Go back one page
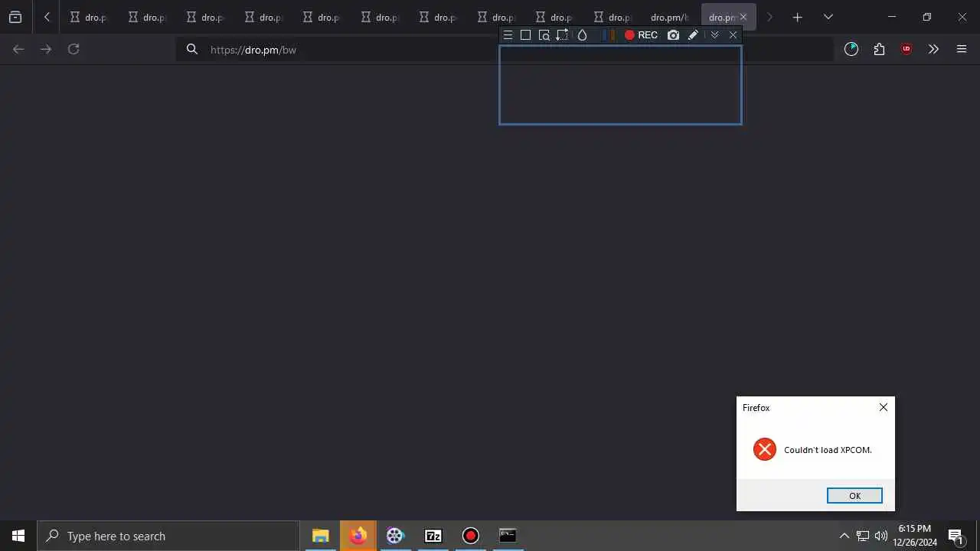The height and width of the screenshot is (551, 980). pos(18,49)
